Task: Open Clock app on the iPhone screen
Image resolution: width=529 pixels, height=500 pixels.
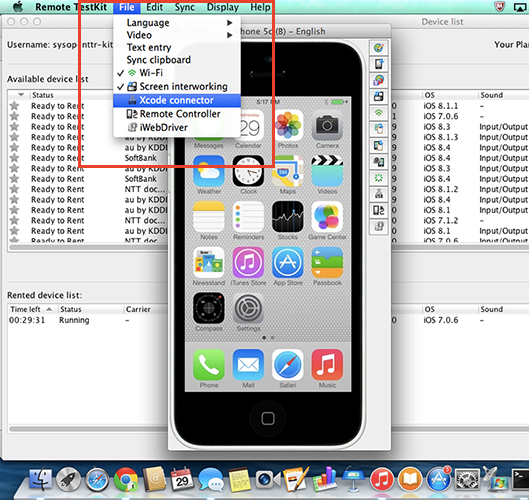Action: pos(248,171)
